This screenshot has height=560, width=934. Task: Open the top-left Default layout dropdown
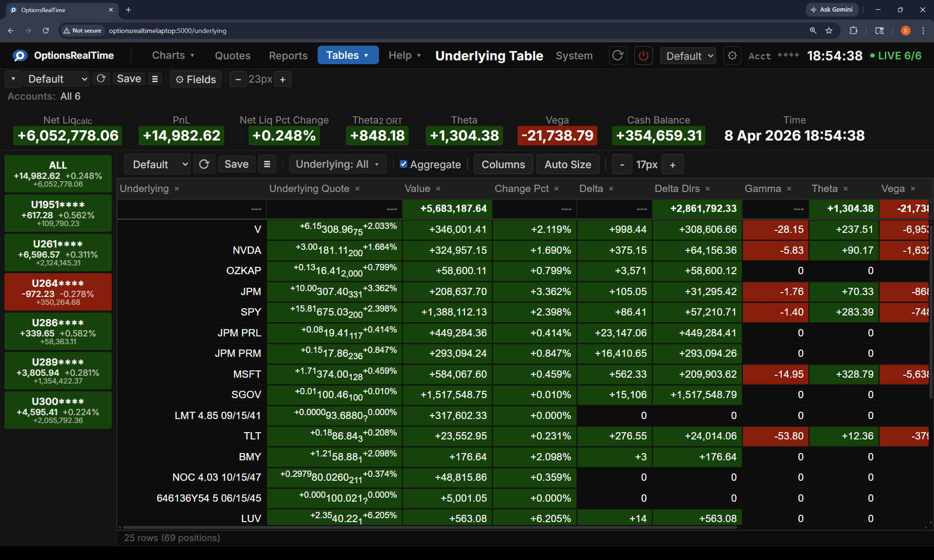tap(57, 79)
